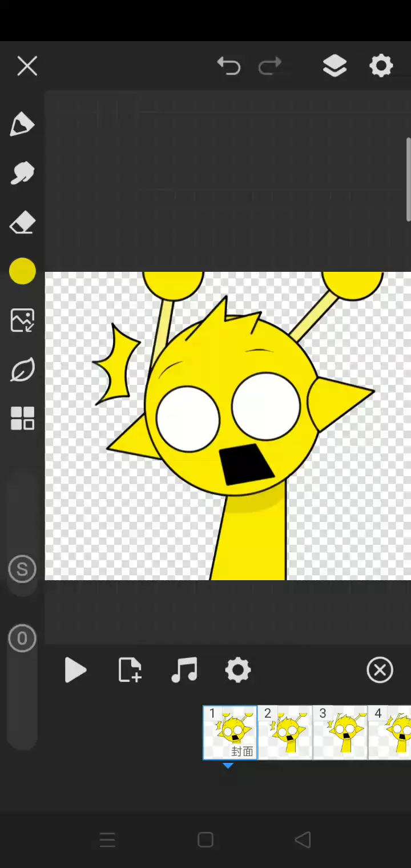Open the grid panels tool

pos(22,419)
